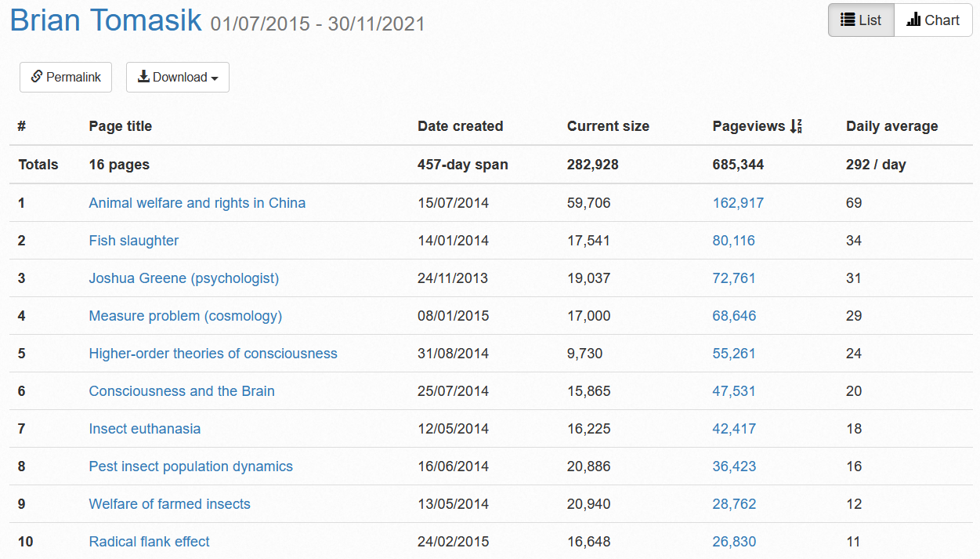This screenshot has width=980, height=559.
Task: Click the Permalink button
Action: tap(66, 77)
